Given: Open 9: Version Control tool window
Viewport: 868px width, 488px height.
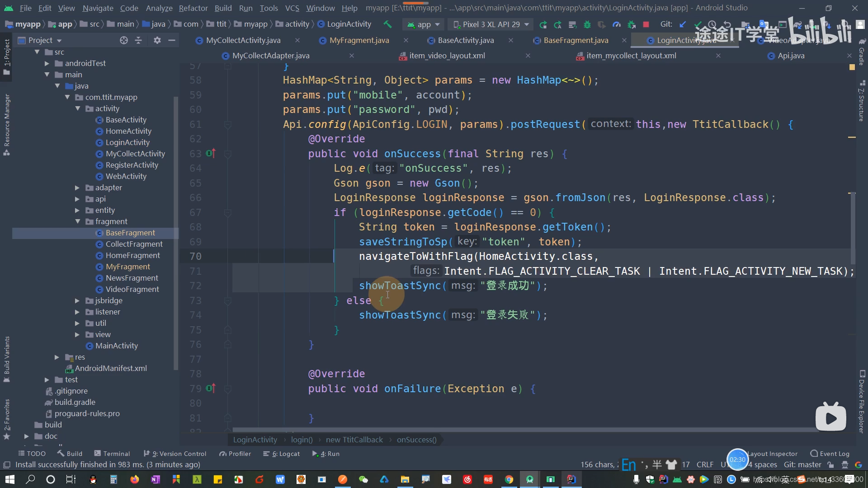Looking at the screenshot, I should coord(175,454).
